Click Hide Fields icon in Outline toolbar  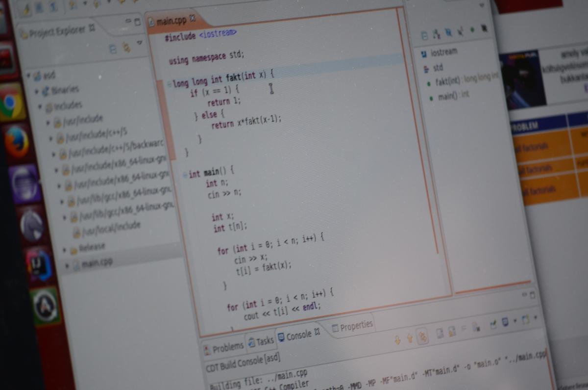pyautogui.click(x=448, y=32)
